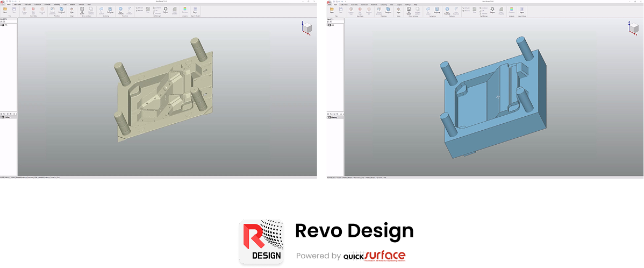Viewport: 644px width, 268px height.
Task: Click the Export button in left window
Action: point(195,10)
